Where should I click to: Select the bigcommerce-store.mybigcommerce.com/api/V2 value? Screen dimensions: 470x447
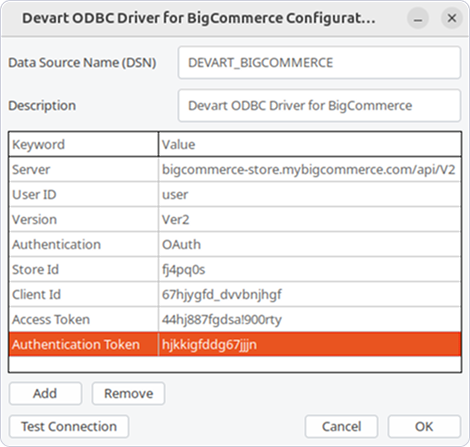click(310, 170)
